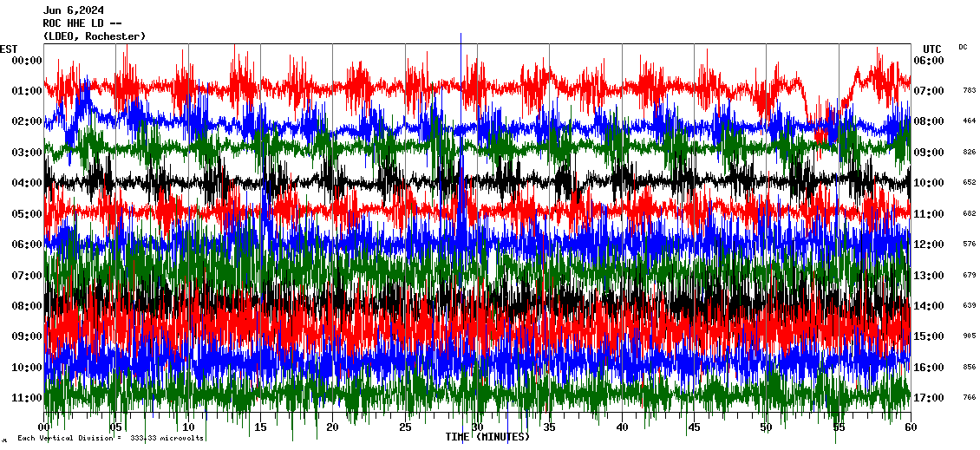Select the DC value 464
The image size is (980, 450).
tap(969, 121)
